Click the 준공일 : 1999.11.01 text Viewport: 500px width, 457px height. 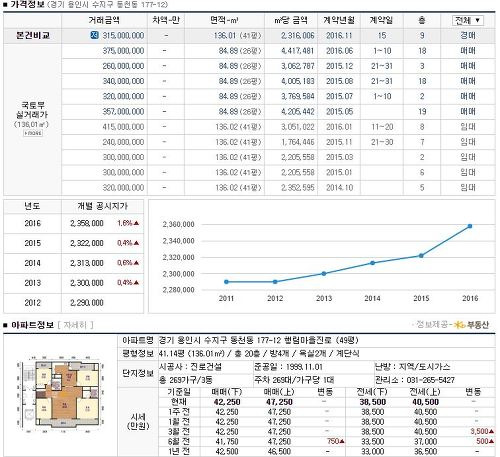(x=288, y=367)
